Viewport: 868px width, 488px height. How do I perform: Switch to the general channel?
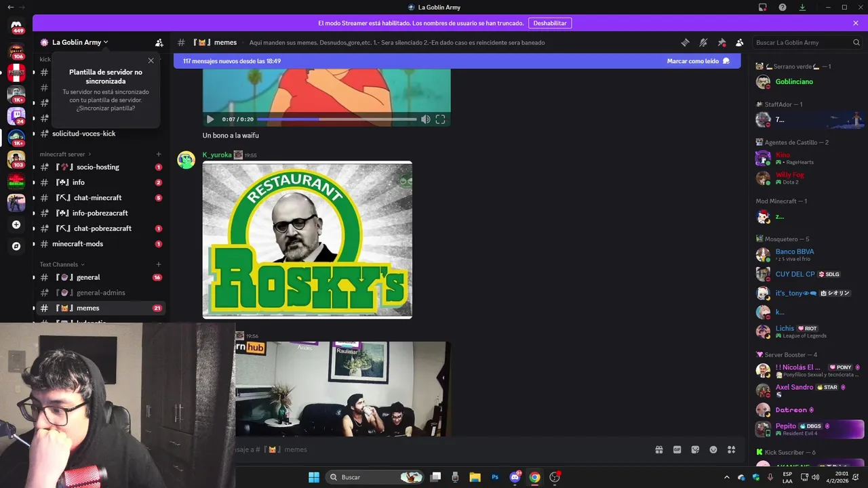pyautogui.click(x=101, y=277)
